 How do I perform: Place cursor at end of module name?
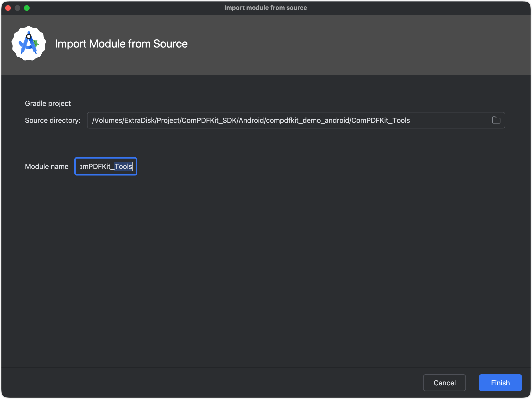(x=132, y=166)
